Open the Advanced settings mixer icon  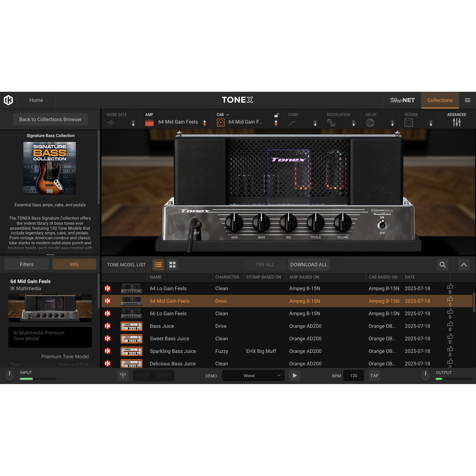tap(457, 123)
